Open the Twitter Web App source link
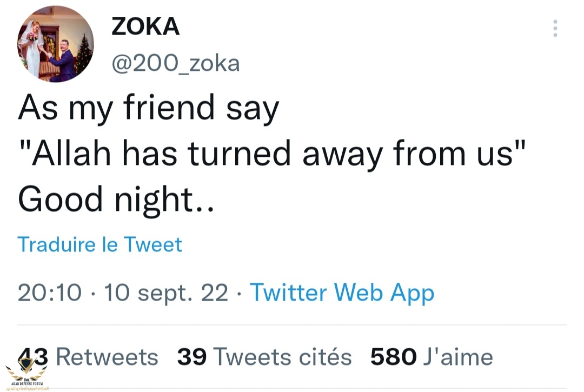 click(342, 293)
